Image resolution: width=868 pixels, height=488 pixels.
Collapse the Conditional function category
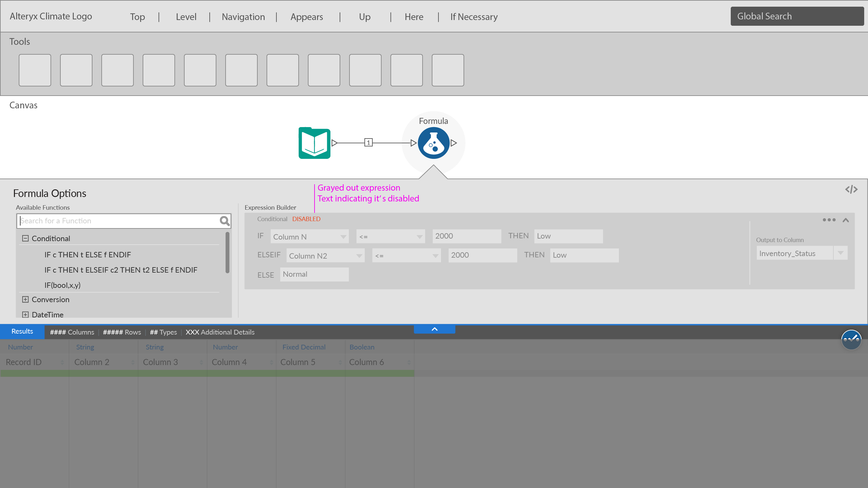coord(25,238)
